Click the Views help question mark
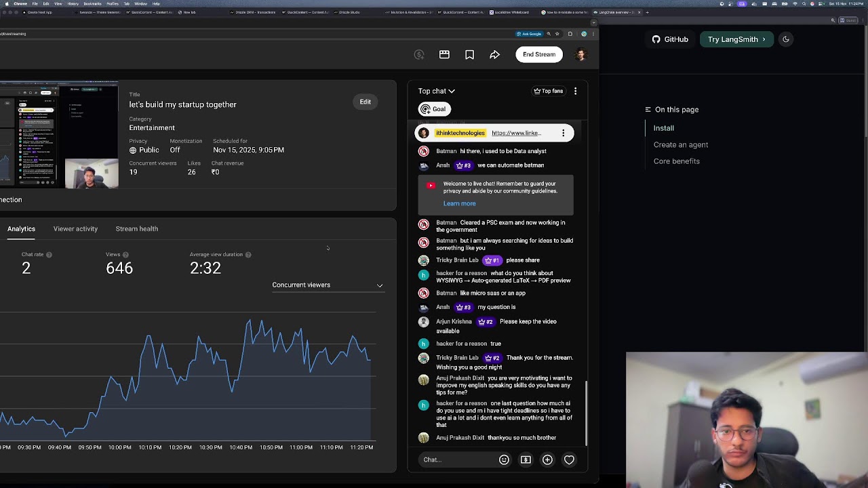 [x=125, y=255]
